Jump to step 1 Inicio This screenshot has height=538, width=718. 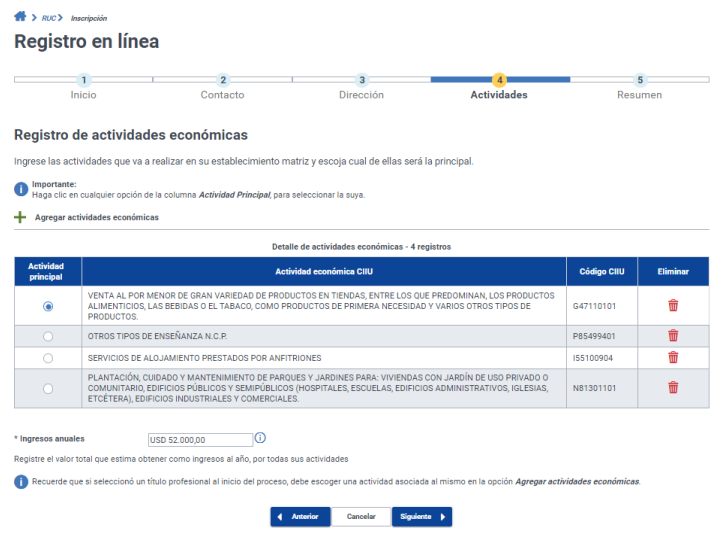(83, 80)
